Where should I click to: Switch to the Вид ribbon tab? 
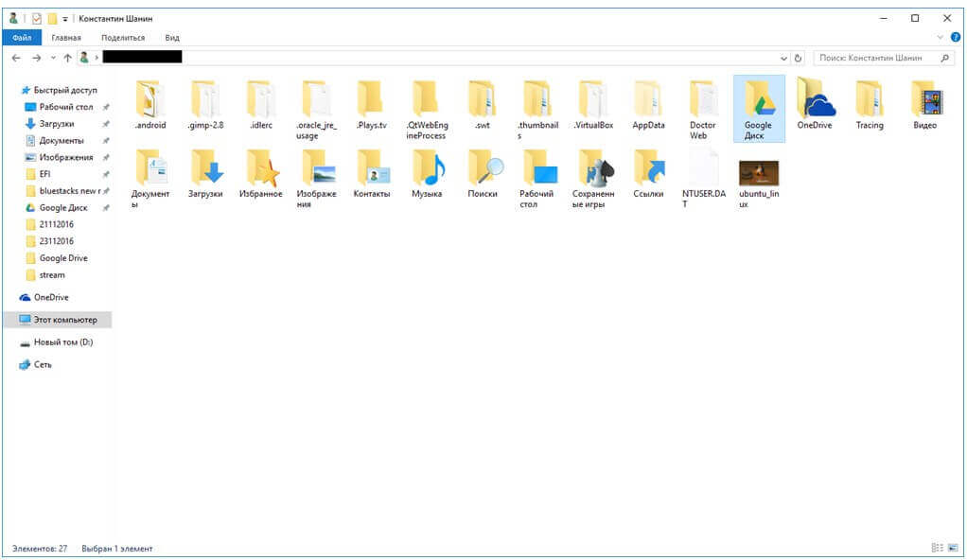click(x=172, y=38)
